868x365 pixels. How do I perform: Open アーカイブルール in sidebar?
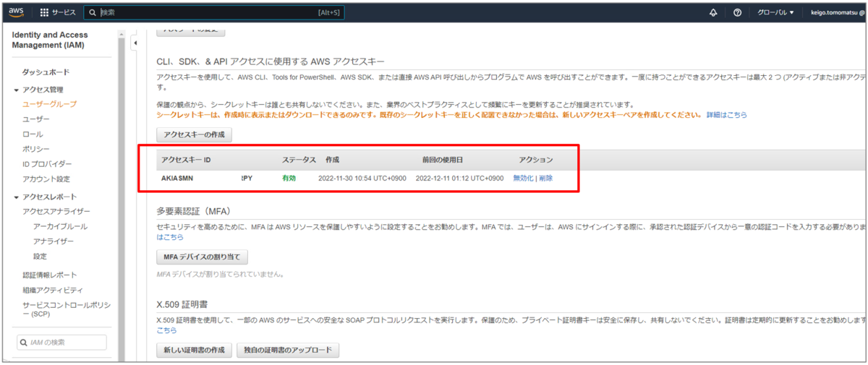click(x=60, y=226)
